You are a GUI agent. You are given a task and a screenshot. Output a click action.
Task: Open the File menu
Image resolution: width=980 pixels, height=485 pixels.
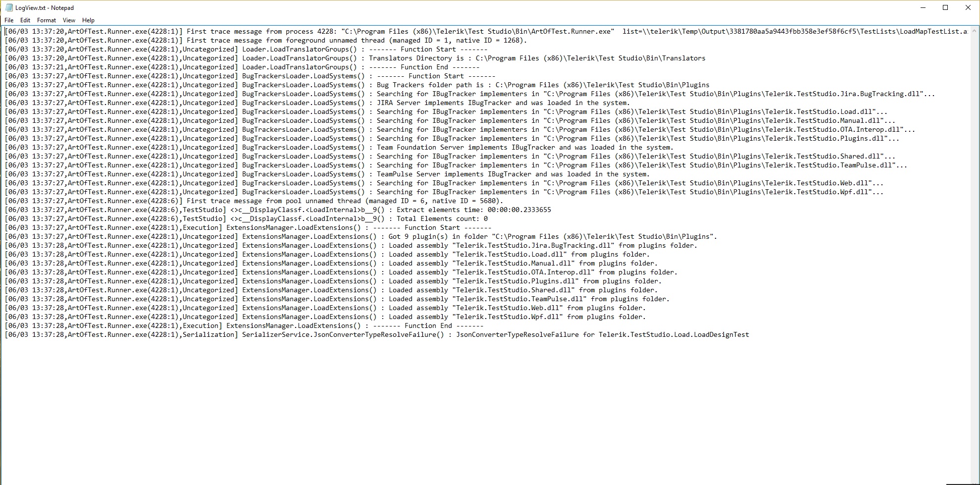tap(9, 20)
